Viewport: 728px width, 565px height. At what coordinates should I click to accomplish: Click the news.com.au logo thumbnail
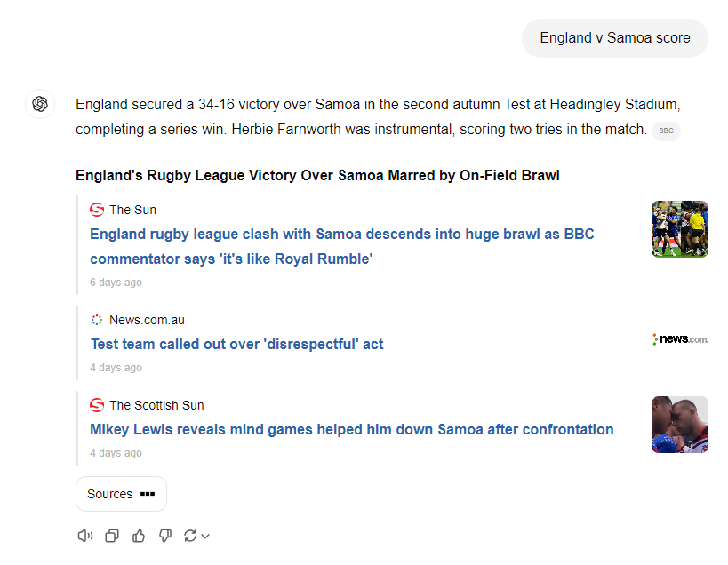(x=679, y=339)
